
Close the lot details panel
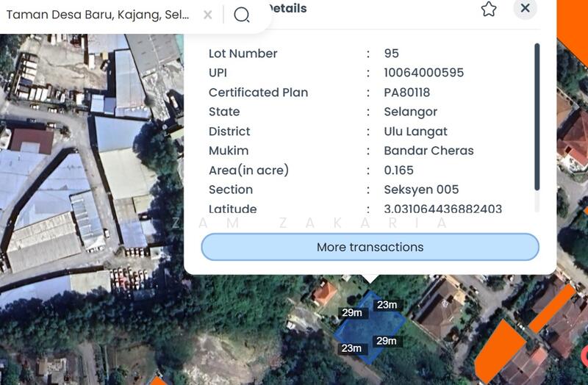point(525,8)
